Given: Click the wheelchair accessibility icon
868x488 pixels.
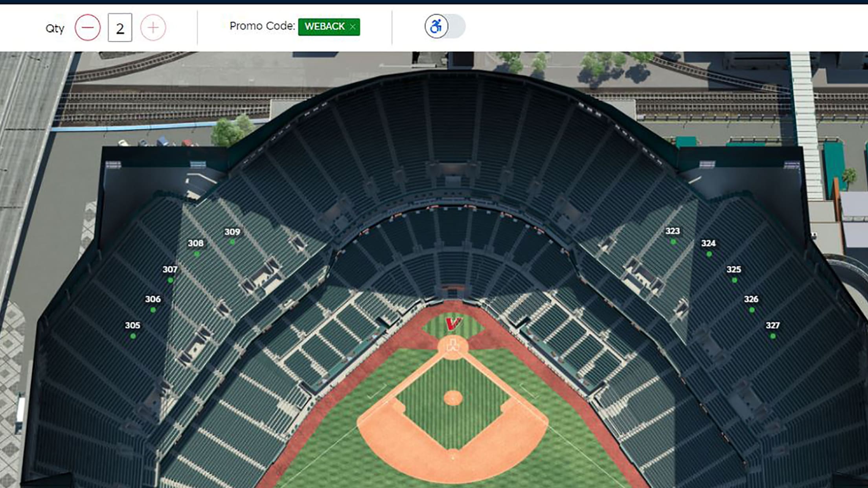Looking at the screenshot, I should tap(436, 26).
